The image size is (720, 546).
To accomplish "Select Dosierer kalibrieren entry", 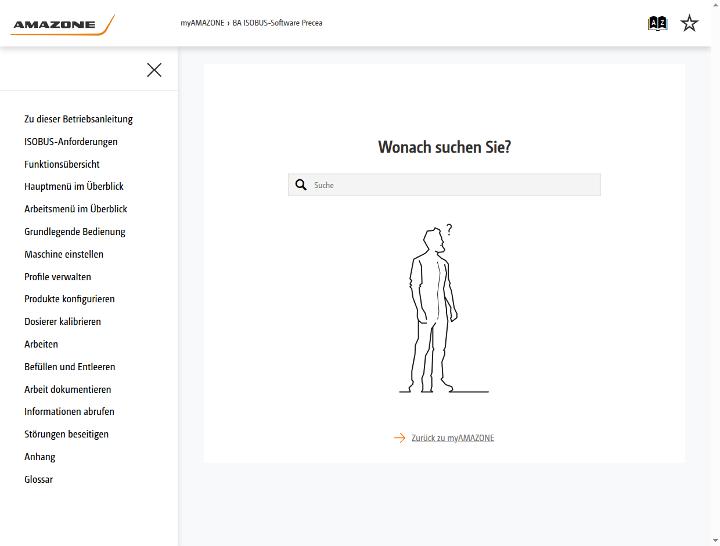I will (62, 321).
